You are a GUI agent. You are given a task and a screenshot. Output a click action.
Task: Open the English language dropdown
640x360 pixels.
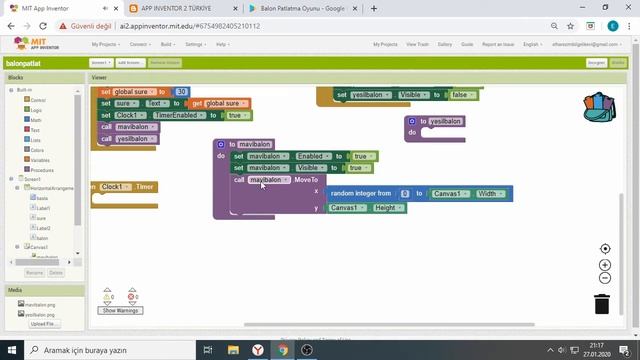point(533,44)
